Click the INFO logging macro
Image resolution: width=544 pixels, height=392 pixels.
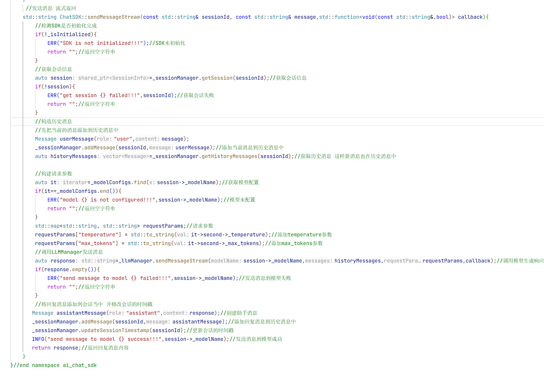click(38, 339)
